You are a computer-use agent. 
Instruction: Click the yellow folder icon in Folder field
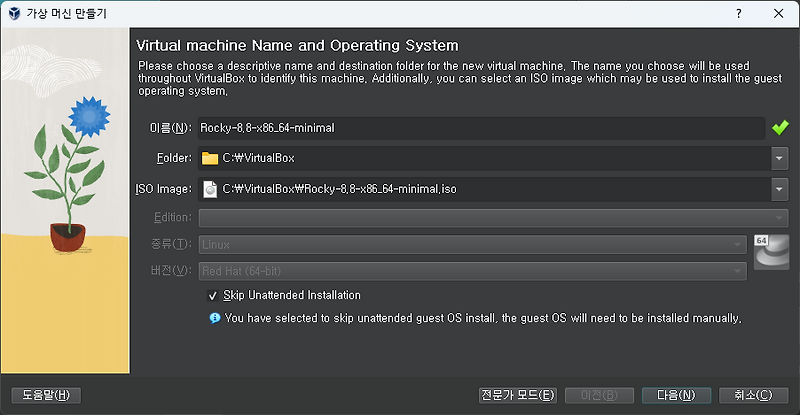coord(209,158)
